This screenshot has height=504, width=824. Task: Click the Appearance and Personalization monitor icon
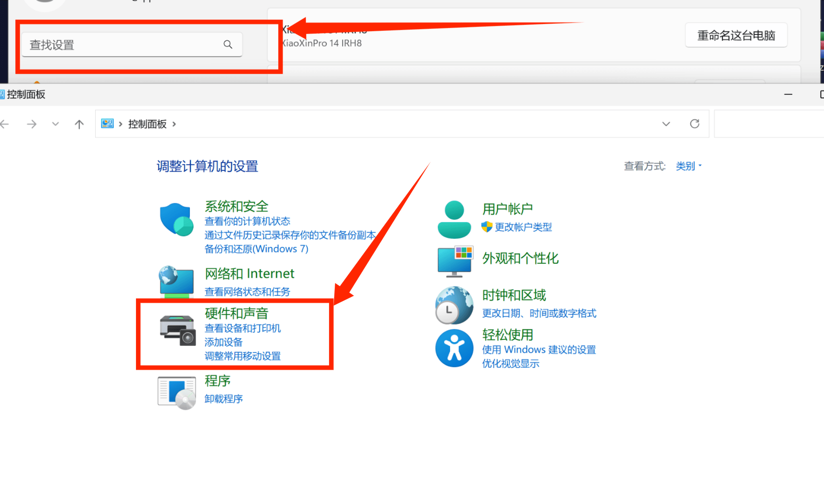455,262
